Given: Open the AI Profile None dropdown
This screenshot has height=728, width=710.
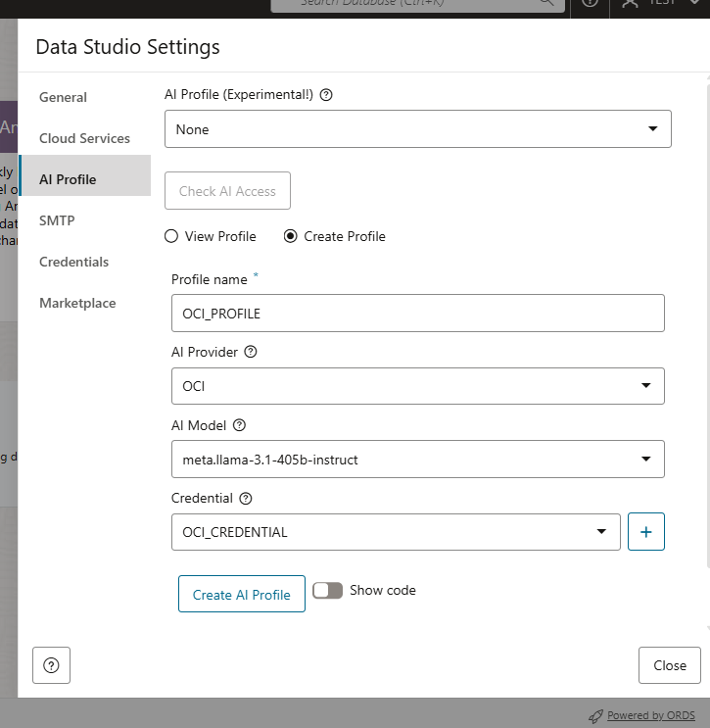Looking at the screenshot, I should (417, 129).
